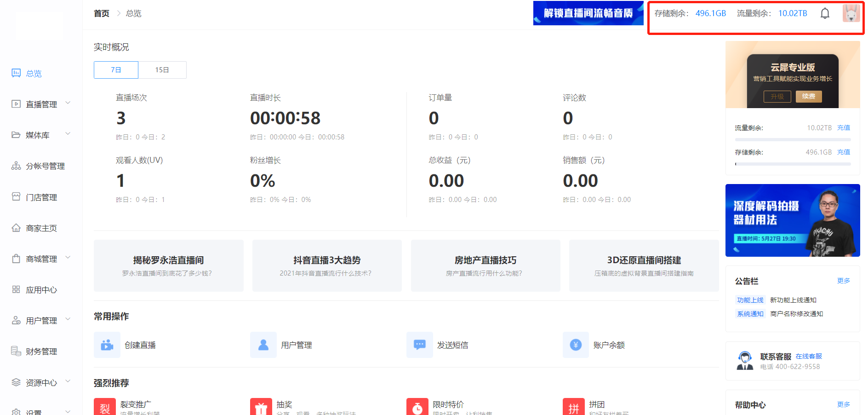
Task: Click the 财务管理 coins icon
Action: [x=16, y=351]
